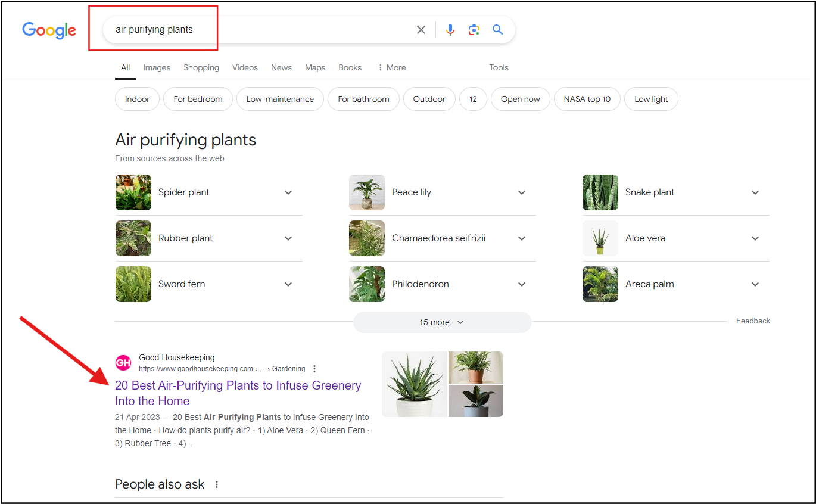Select the Philodendron label text
Screen dimensions: 816x504
click(421, 284)
